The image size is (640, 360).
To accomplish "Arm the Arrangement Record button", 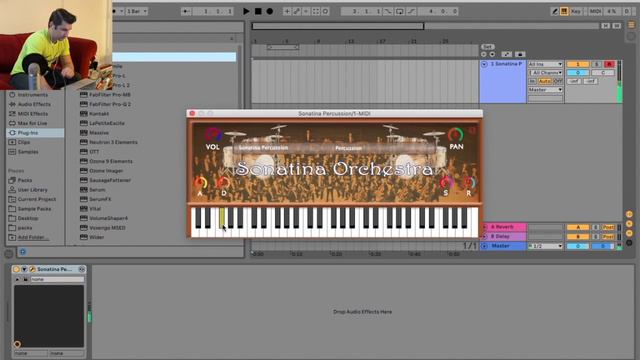I will 270,11.
